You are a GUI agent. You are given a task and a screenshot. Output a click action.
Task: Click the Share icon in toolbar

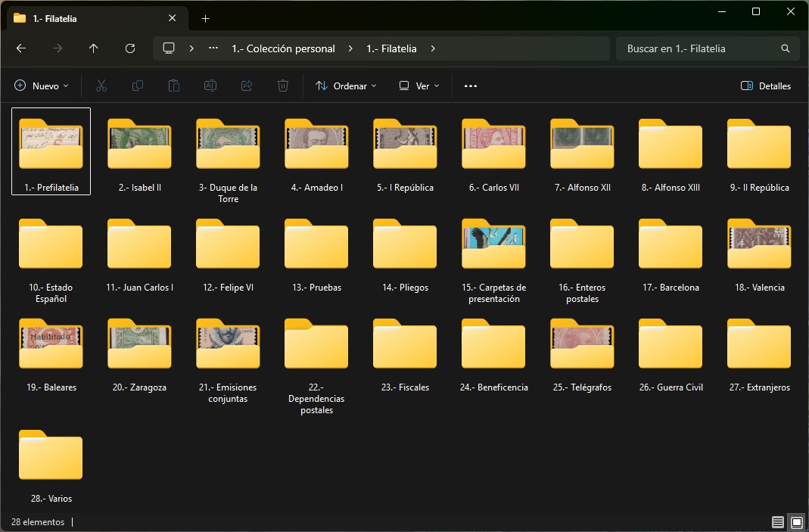[247, 86]
